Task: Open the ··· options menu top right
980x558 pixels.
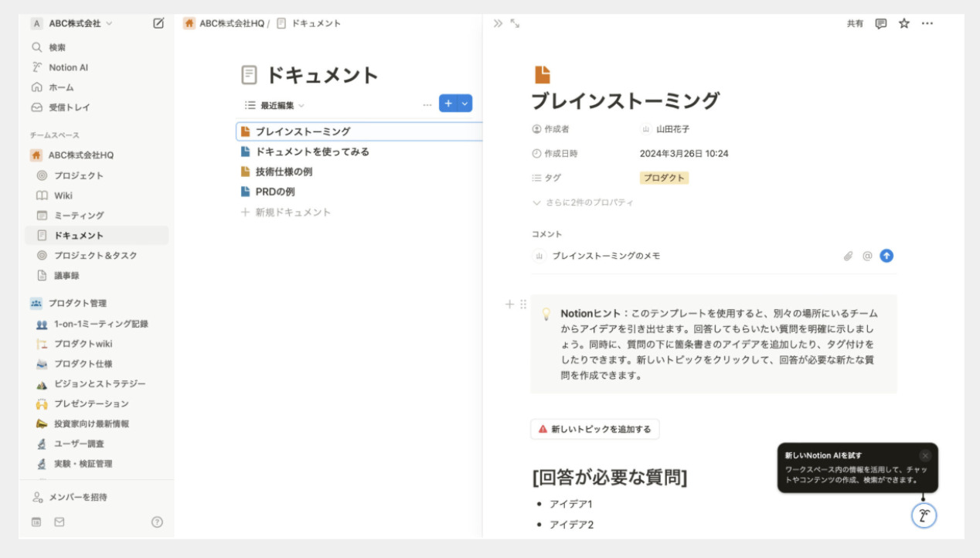Action: point(927,23)
